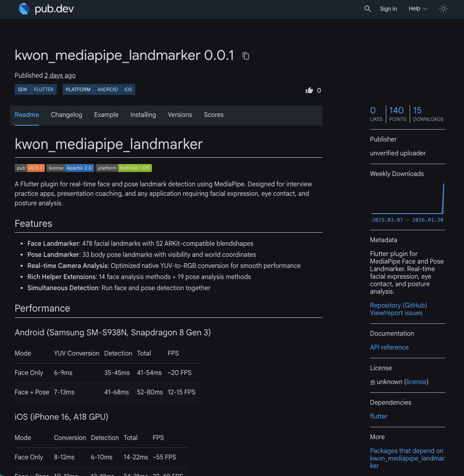Like the package with thumbs-up icon
The width and height of the screenshot is (464, 476).
(309, 90)
